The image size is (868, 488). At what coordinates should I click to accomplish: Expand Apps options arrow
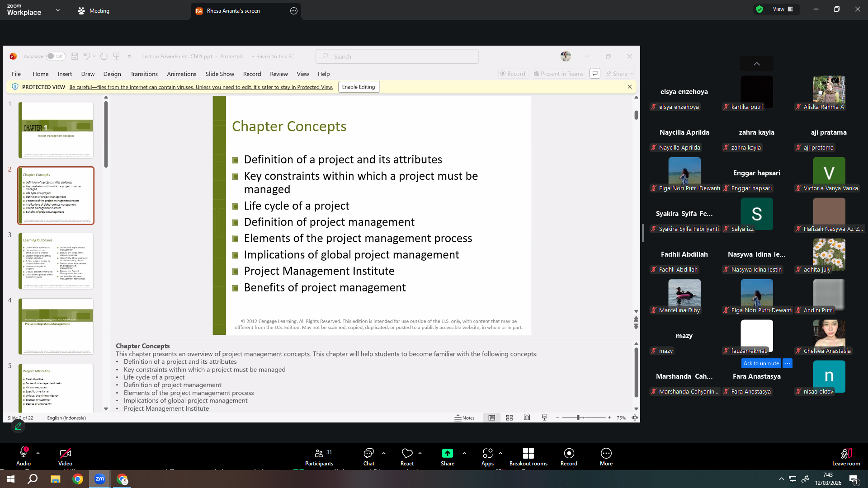(500, 453)
